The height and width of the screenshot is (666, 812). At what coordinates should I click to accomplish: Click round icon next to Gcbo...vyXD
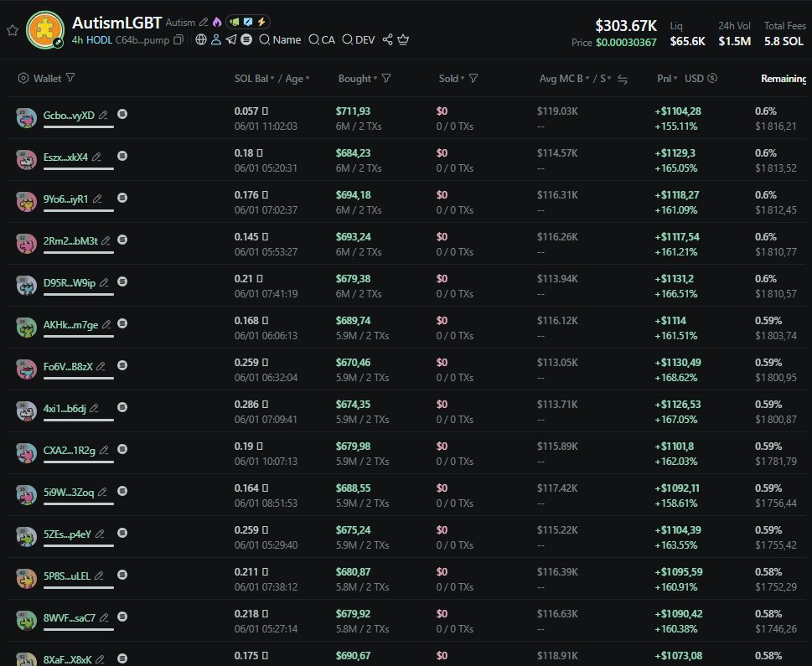pyautogui.click(x=122, y=114)
